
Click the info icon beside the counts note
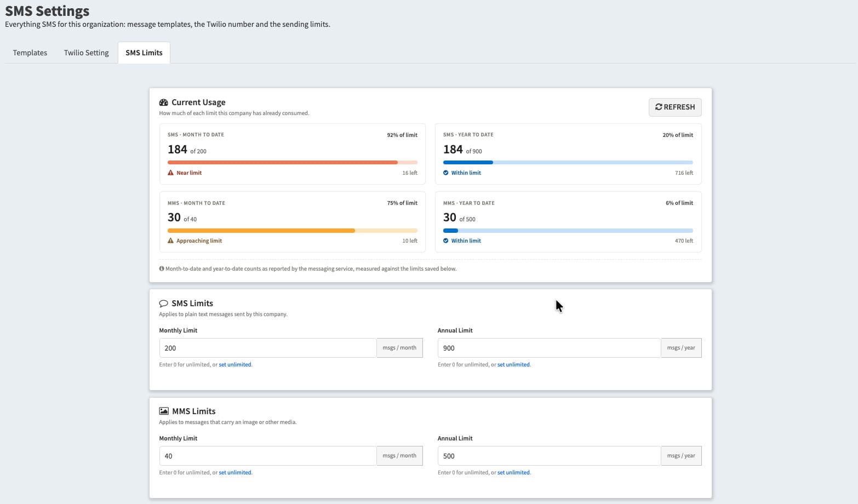(x=162, y=268)
